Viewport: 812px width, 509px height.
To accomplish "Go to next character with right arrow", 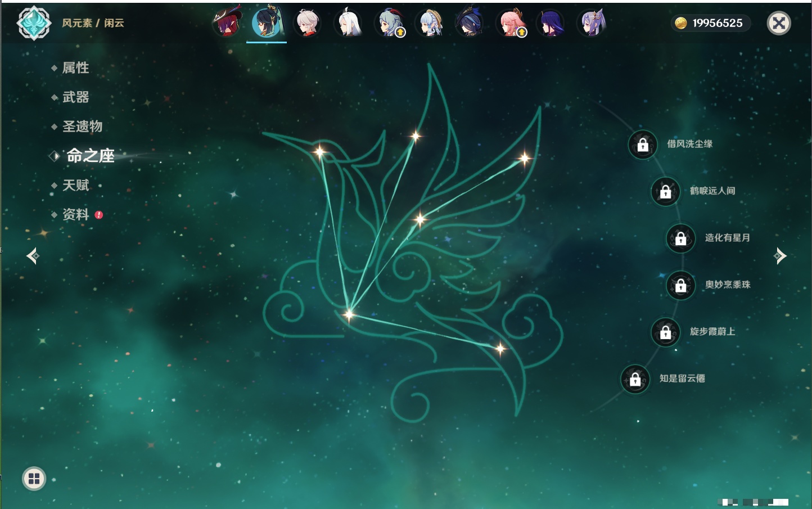I will pos(780,256).
